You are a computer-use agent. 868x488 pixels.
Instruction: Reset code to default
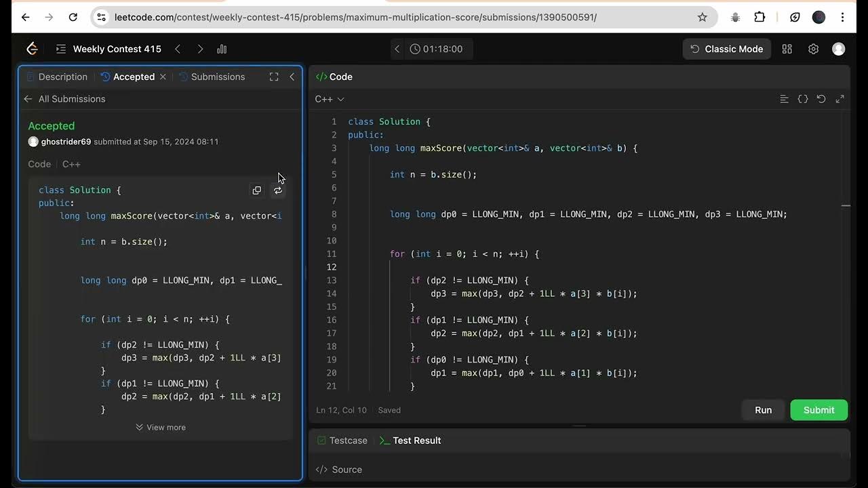click(821, 99)
